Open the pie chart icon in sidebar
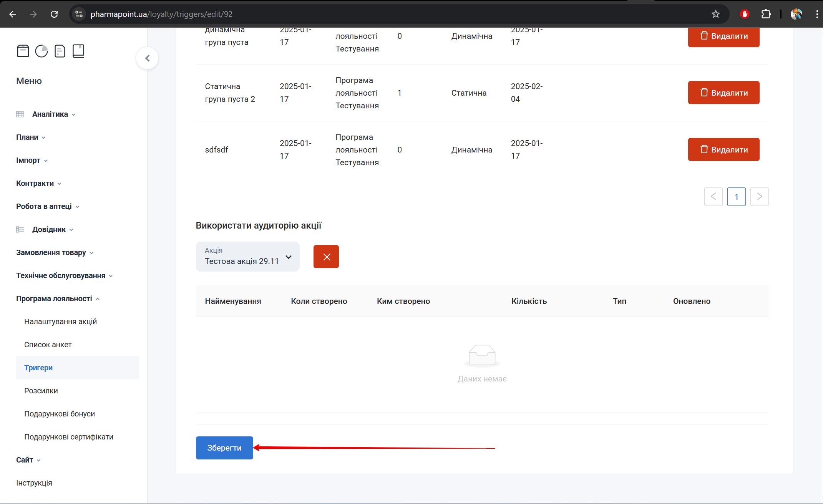The image size is (823, 504). point(41,51)
